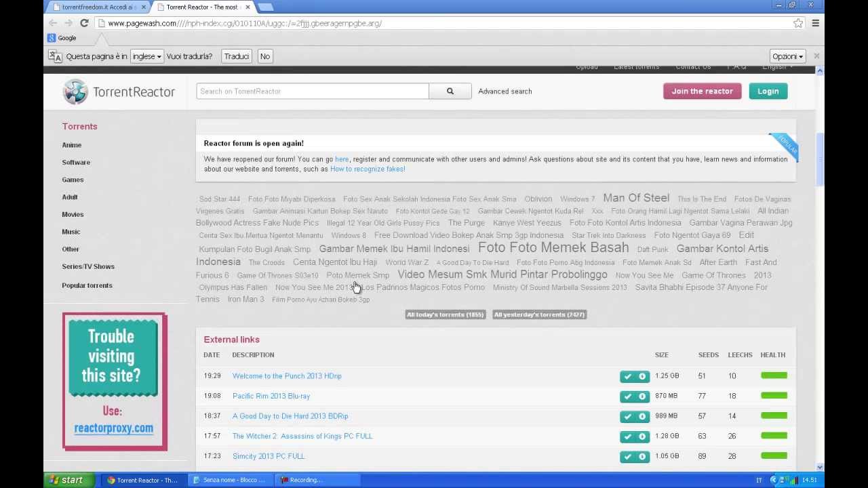Download the Pacific Rim 2013 Blu-ray torrent
Viewport: 868px width, 488px height.
642,396
